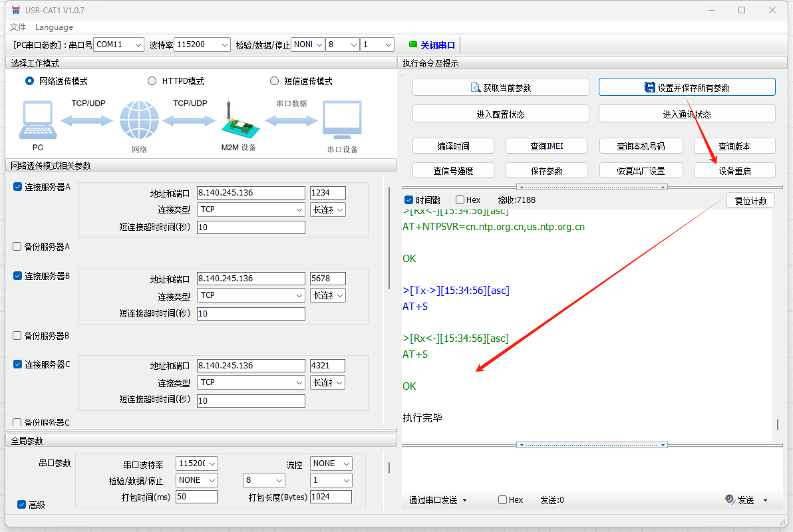This screenshot has height=532, width=793.
Task: Click the 复位计数 button
Action: [x=750, y=201]
